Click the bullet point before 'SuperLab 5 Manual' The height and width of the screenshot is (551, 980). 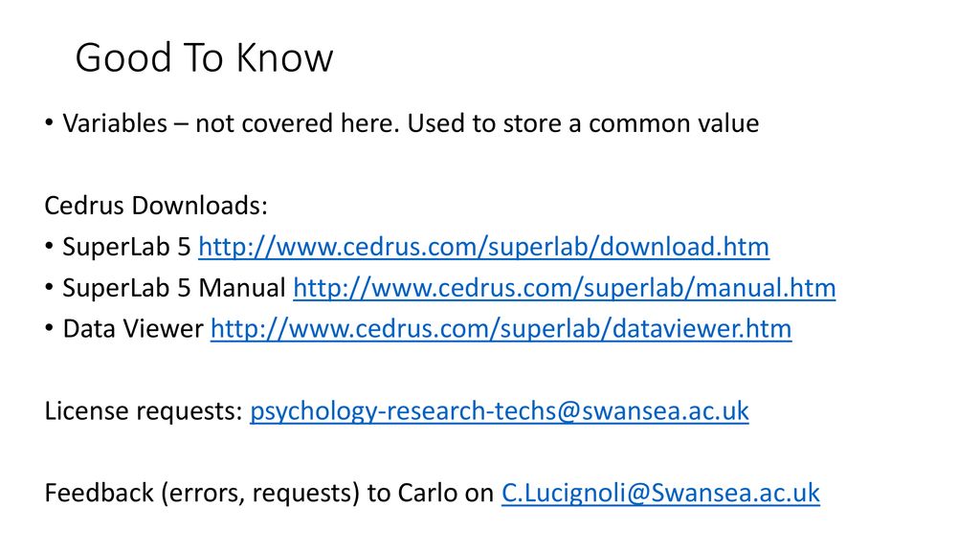click(x=50, y=287)
